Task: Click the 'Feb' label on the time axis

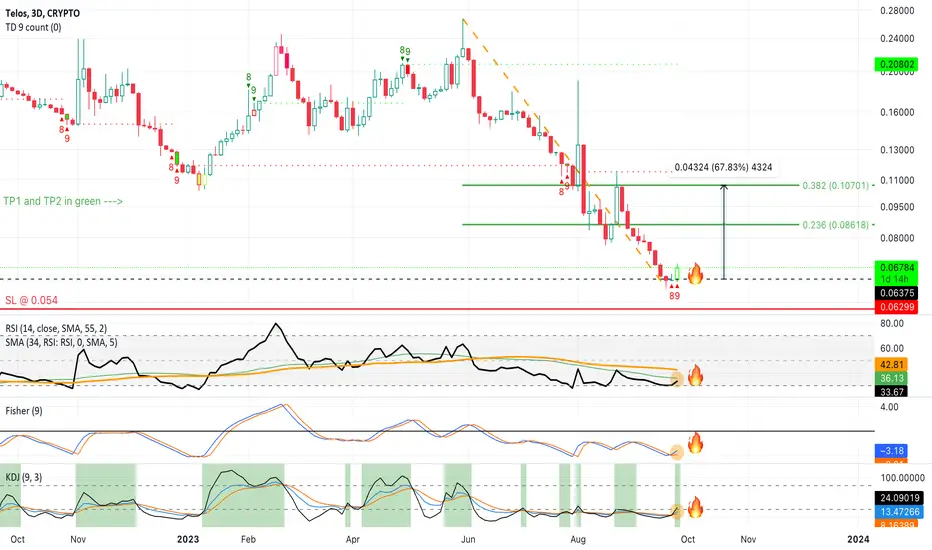Action: [248, 539]
